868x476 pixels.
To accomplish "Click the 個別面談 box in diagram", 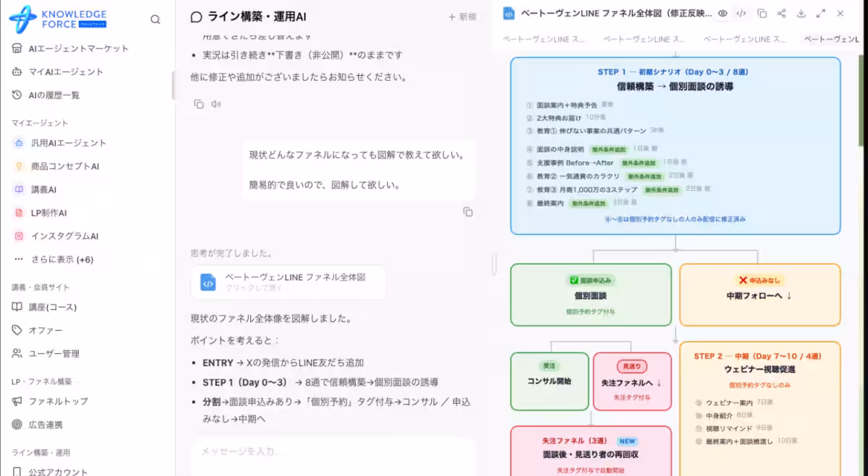I will 591,295.
